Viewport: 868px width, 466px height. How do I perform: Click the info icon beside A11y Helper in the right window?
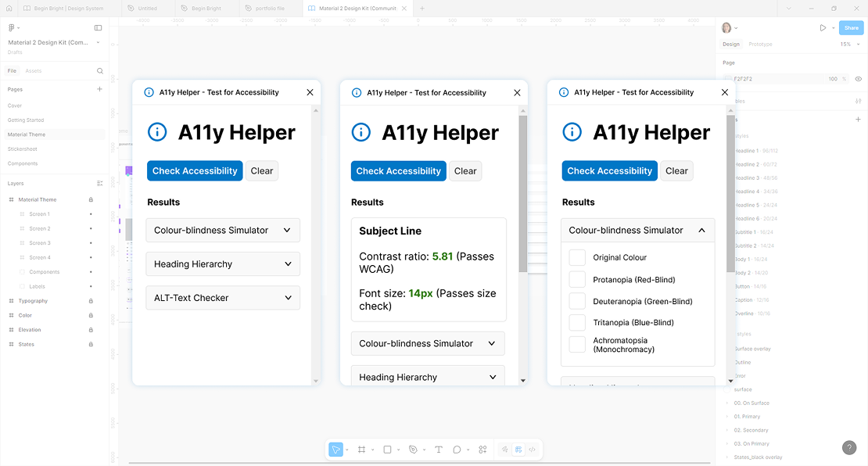click(x=572, y=132)
